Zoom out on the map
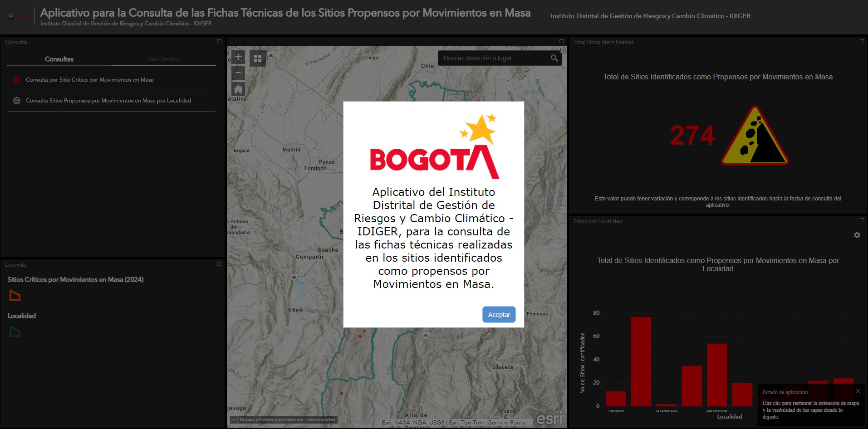 (x=238, y=73)
